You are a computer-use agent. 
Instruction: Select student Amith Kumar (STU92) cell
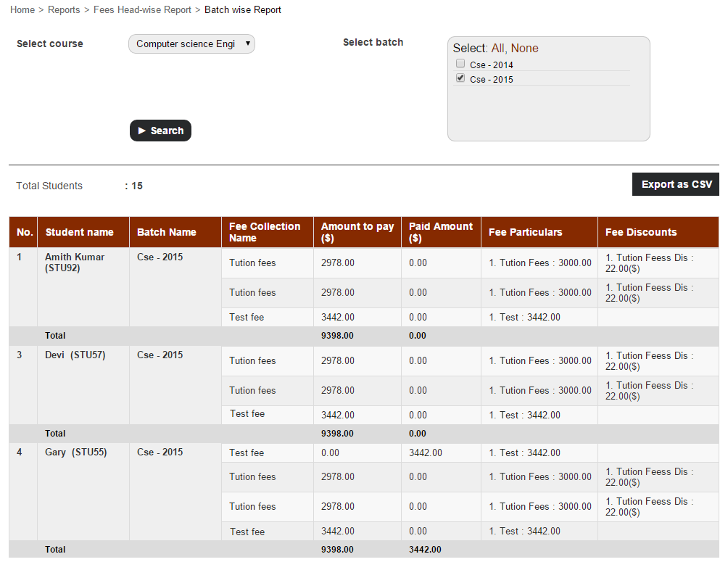click(75, 263)
